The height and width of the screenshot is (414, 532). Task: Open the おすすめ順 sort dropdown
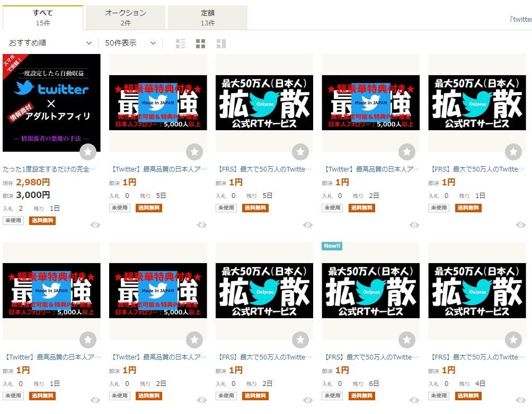(x=50, y=43)
